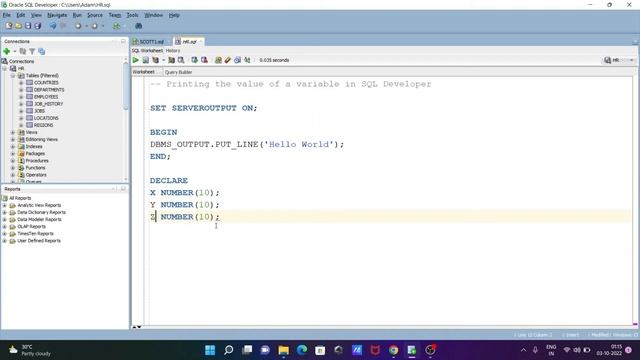Add a new connection with green plus
The width and height of the screenshot is (640, 360).
point(7,51)
